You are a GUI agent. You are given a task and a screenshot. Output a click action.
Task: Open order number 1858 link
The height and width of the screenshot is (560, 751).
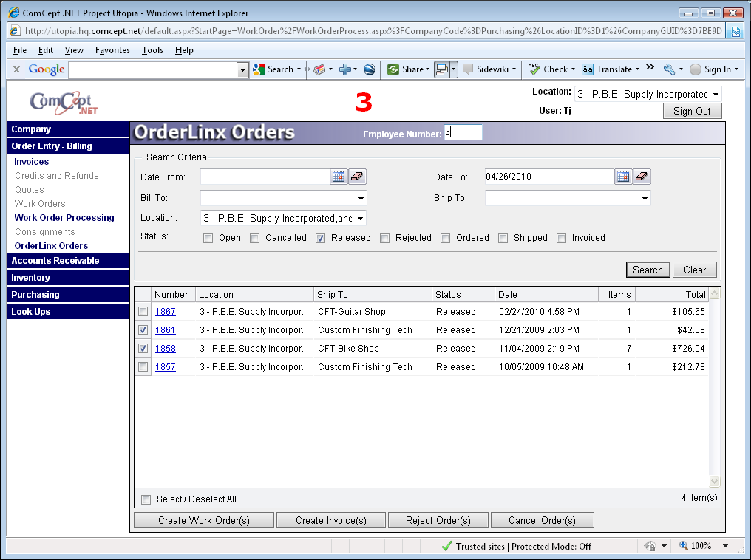tap(165, 349)
